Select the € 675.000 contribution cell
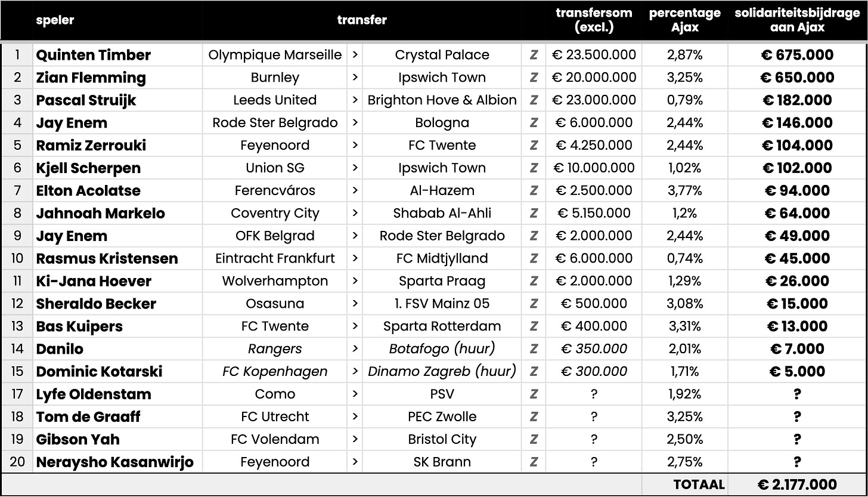The width and height of the screenshot is (868, 497). tap(797, 55)
